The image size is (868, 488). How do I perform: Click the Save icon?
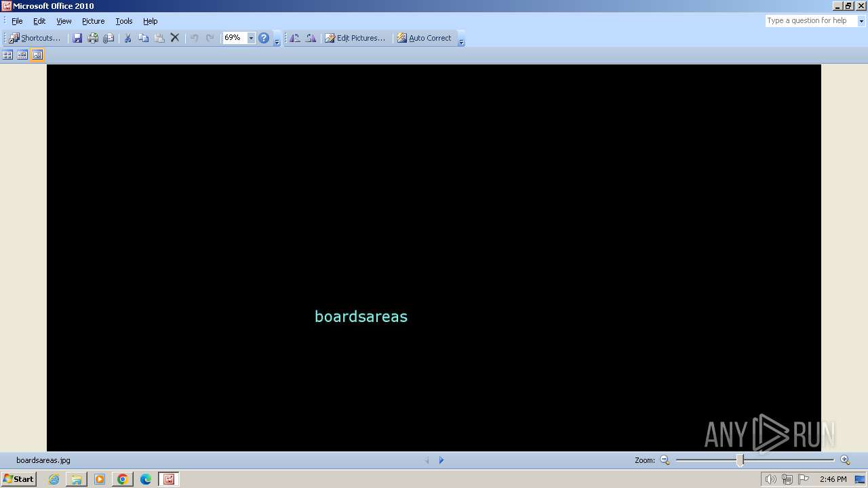click(77, 38)
